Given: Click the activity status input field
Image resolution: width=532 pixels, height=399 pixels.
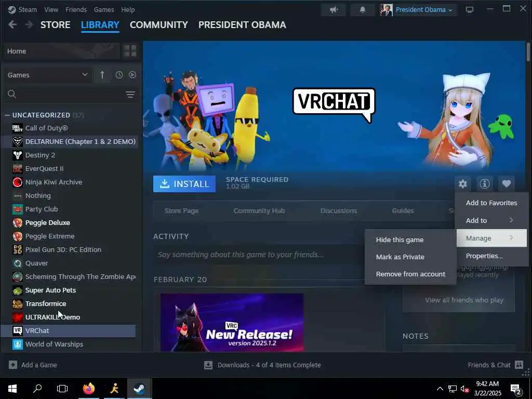Looking at the screenshot, I should [260, 255].
